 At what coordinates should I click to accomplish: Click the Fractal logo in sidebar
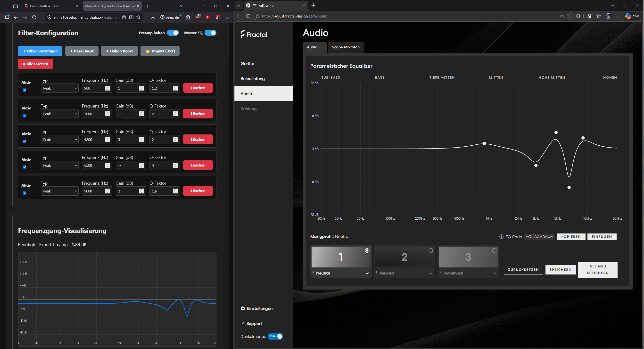click(254, 34)
